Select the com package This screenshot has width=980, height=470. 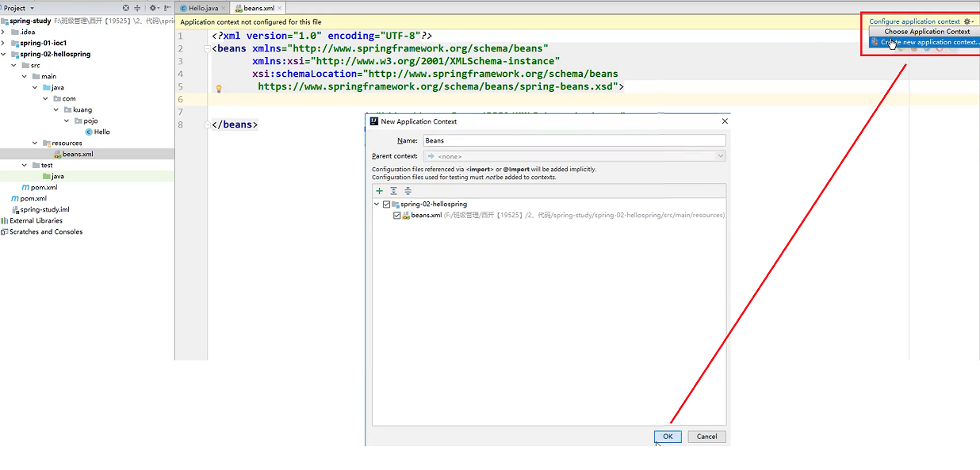[x=65, y=98]
